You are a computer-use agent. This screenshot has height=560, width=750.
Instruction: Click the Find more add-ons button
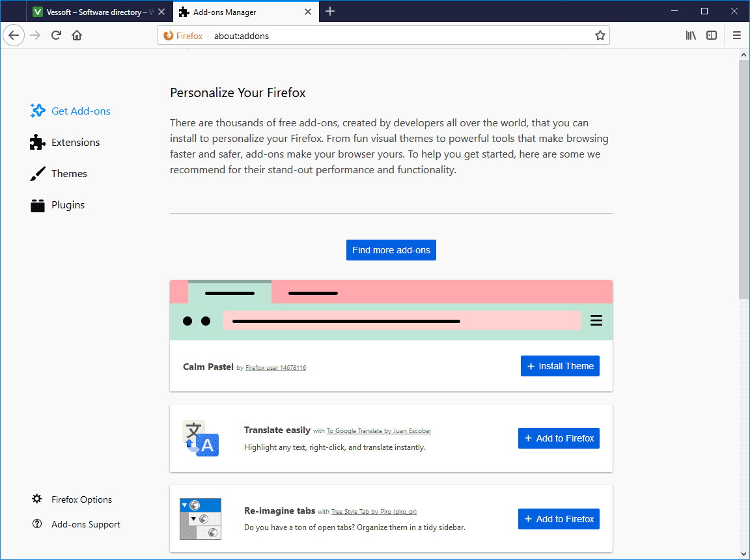(391, 250)
